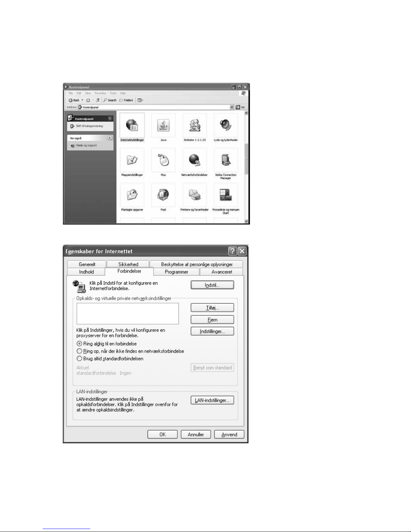This screenshot has width=411, height=532.
Task: Click the LAN-indstillinger... button
Action: [x=212, y=400]
